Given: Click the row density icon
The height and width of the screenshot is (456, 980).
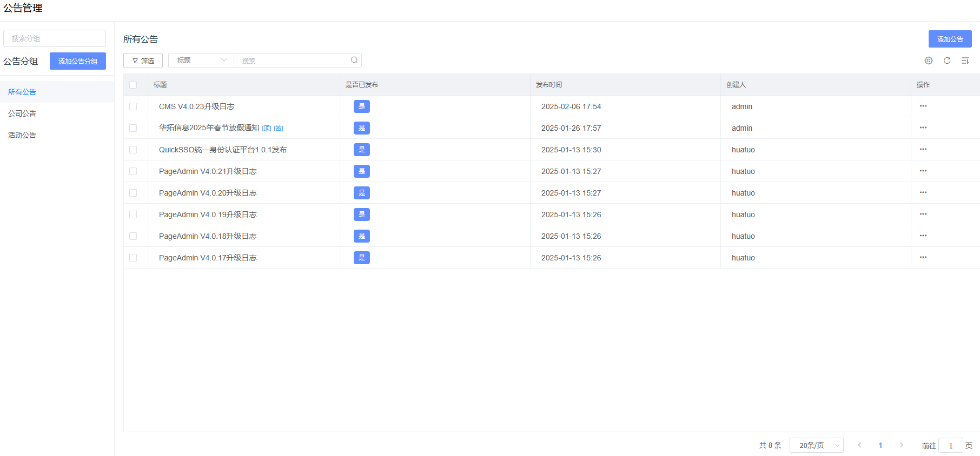Looking at the screenshot, I should [965, 61].
